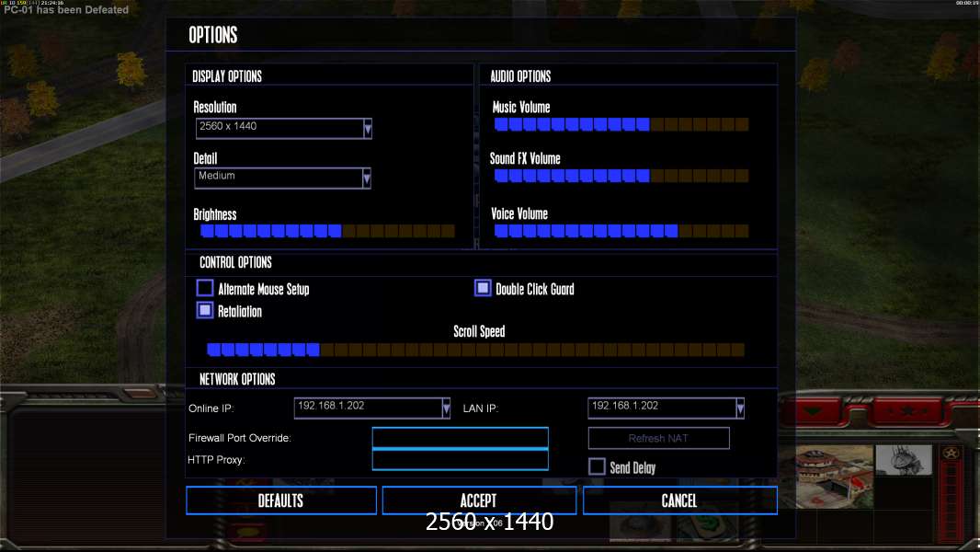Adjust the Voice Volume slider
This screenshot has height=552, width=980.
click(x=621, y=231)
